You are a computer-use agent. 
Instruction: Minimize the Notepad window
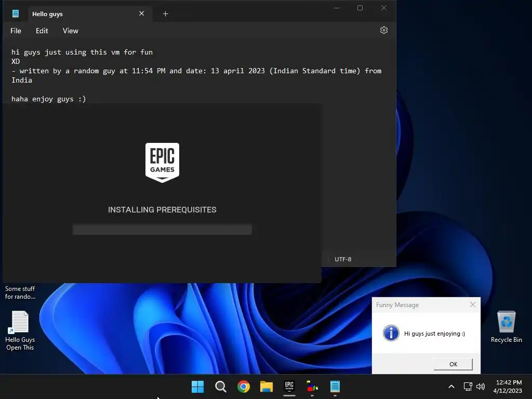(x=337, y=8)
